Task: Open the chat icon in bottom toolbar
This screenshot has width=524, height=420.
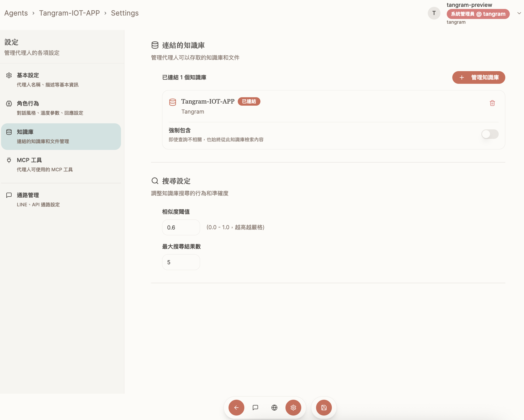Action: click(x=255, y=408)
